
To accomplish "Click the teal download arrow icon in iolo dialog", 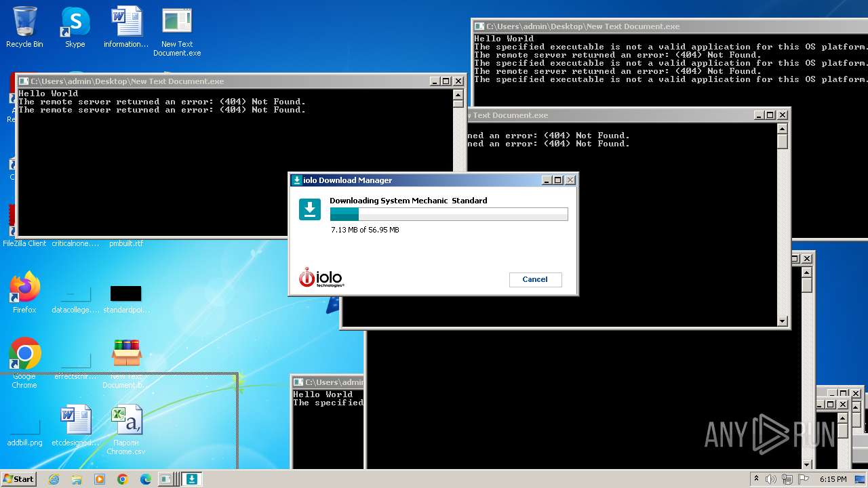I will coord(310,209).
